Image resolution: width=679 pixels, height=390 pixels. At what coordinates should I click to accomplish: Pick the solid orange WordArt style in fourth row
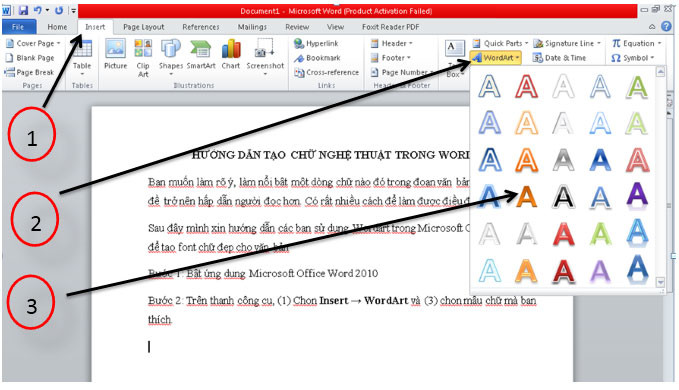point(526,197)
